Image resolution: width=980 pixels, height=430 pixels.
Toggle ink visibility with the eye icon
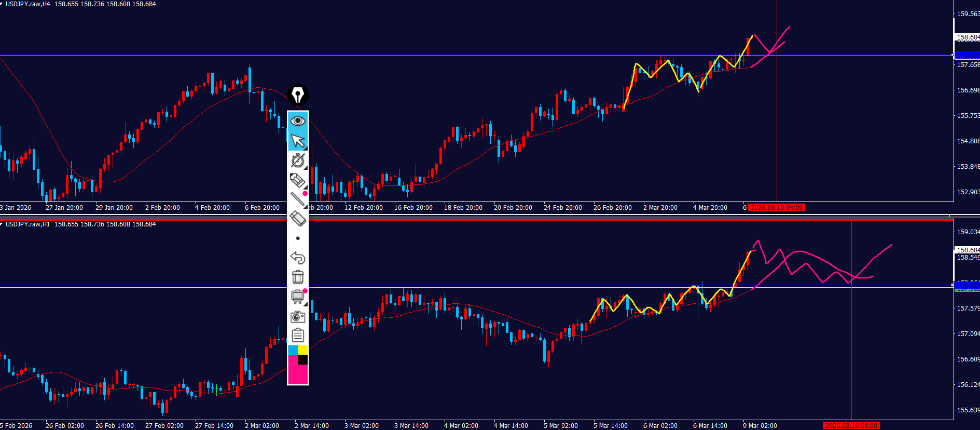point(297,121)
